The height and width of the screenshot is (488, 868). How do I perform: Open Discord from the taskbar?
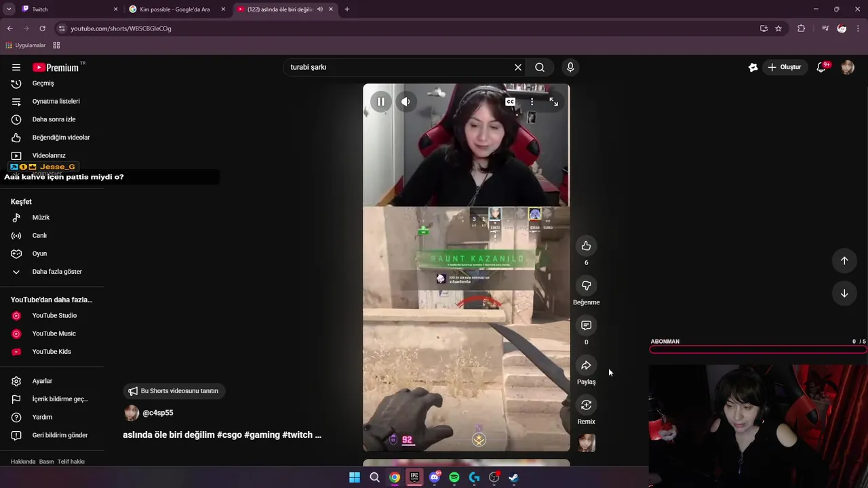pyautogui.click(x=435, y=477)
